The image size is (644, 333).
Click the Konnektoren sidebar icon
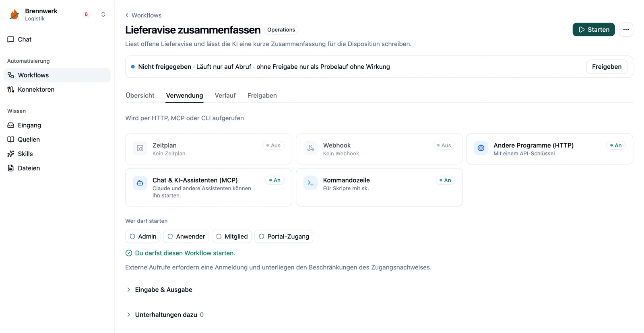11,90
